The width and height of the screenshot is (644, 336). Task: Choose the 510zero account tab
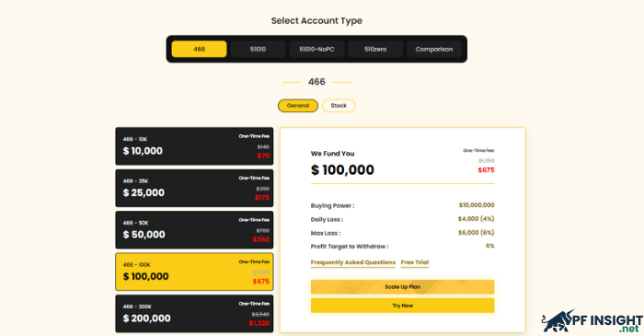pos(375,49)
